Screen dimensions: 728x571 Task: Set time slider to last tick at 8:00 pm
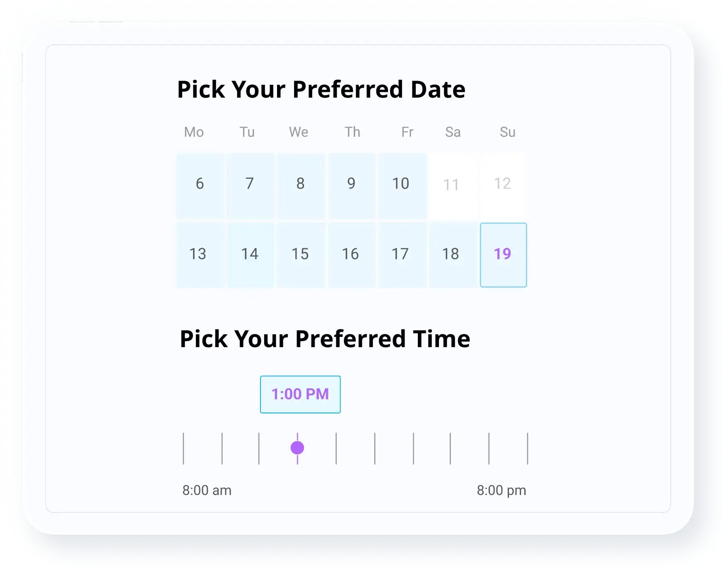[x=528, y=449]
